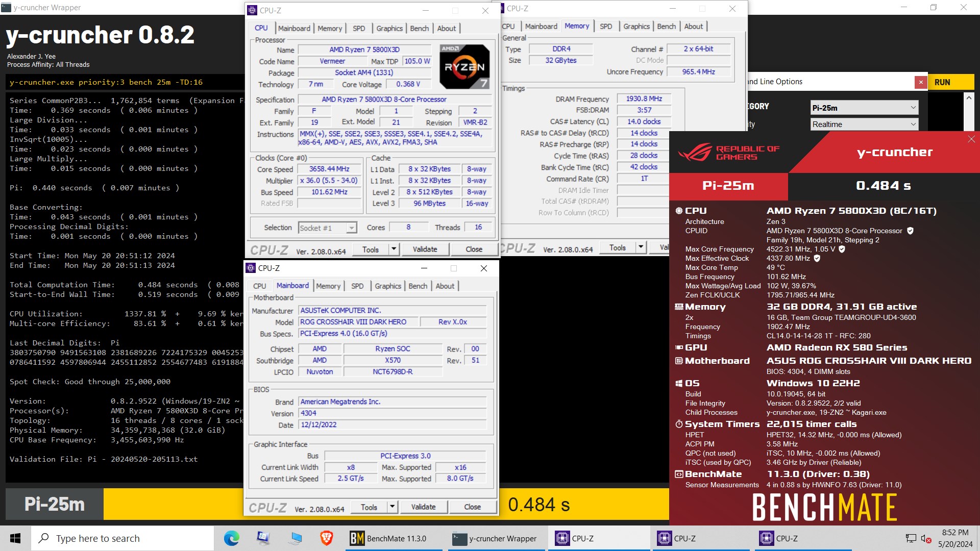Open SPD tab in top CPU-Z window
This screenshot has height=551, width=980.
coord(359,28)
